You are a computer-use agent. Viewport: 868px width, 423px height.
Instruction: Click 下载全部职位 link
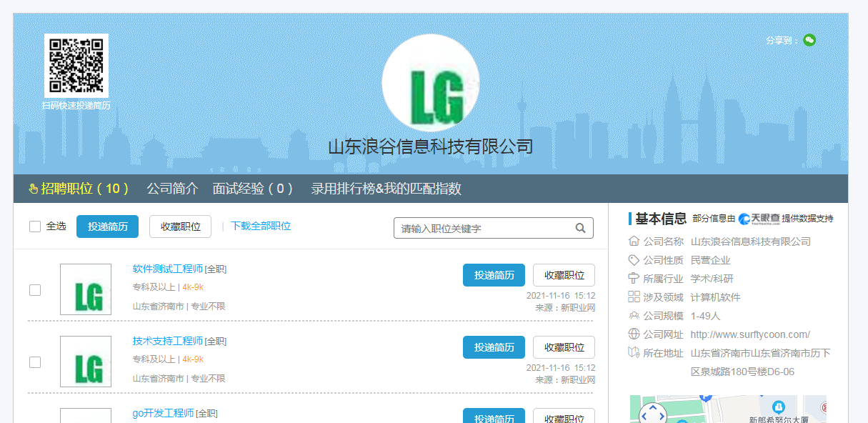261,226
